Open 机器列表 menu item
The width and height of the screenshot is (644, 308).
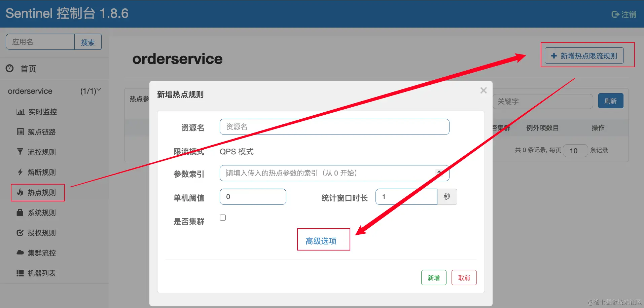point(36,273)
